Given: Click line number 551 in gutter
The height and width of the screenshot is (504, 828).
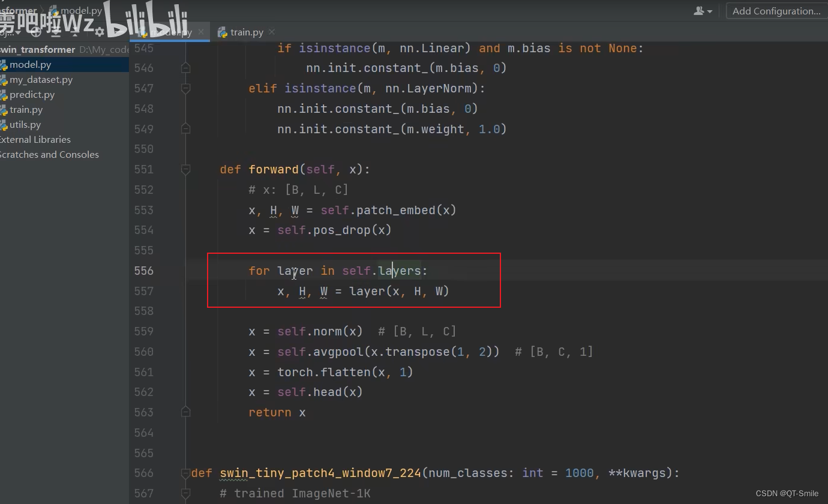Looking at the screenshot, I should 143,169.
